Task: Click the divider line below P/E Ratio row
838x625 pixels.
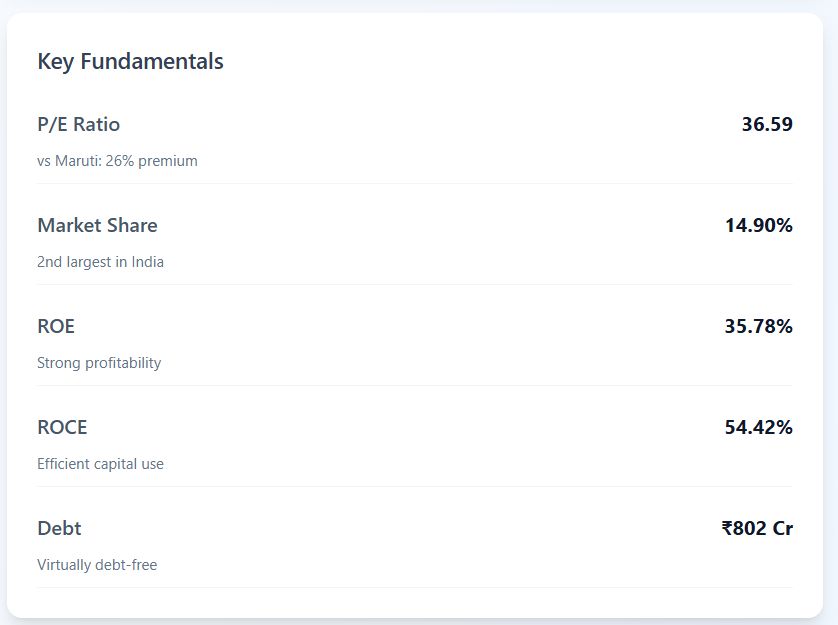Action: tap(414, 184)
